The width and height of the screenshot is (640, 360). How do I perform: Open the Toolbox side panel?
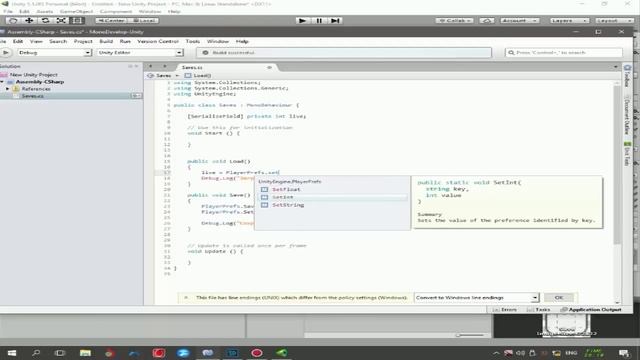tap(627, 76)
